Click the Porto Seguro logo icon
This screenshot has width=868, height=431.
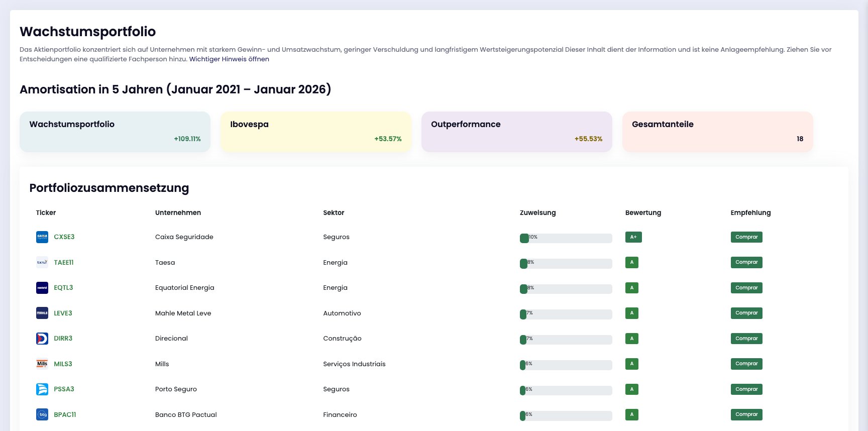(x=42, y=389)
